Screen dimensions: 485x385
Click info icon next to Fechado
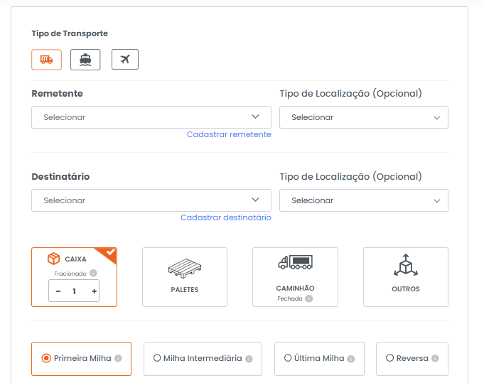309,299
